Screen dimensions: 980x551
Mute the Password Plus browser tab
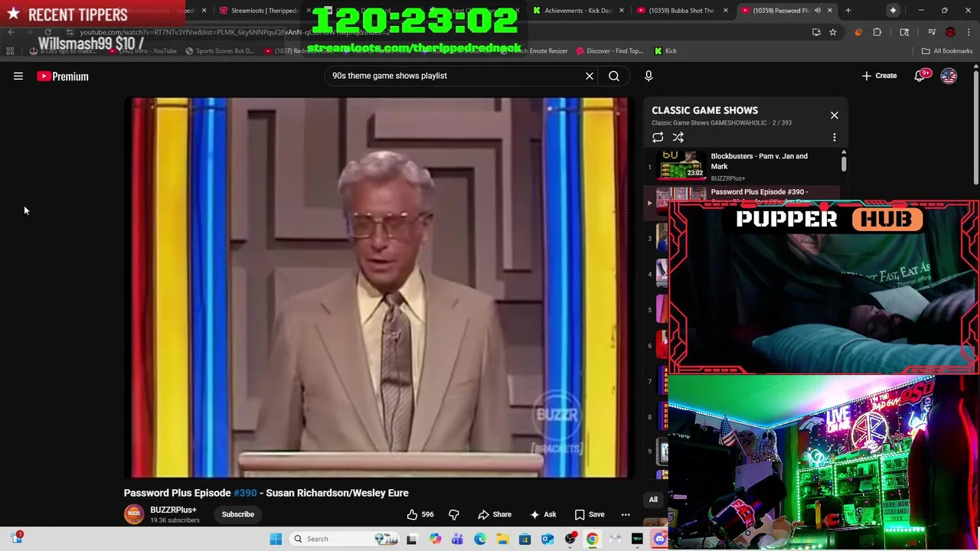(x=818, y=11)
